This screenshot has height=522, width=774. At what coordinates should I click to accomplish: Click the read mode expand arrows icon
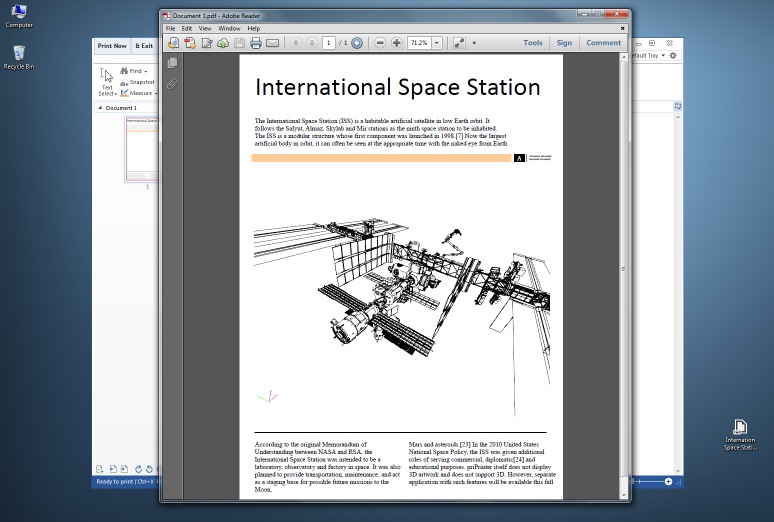tap(459, 43)
